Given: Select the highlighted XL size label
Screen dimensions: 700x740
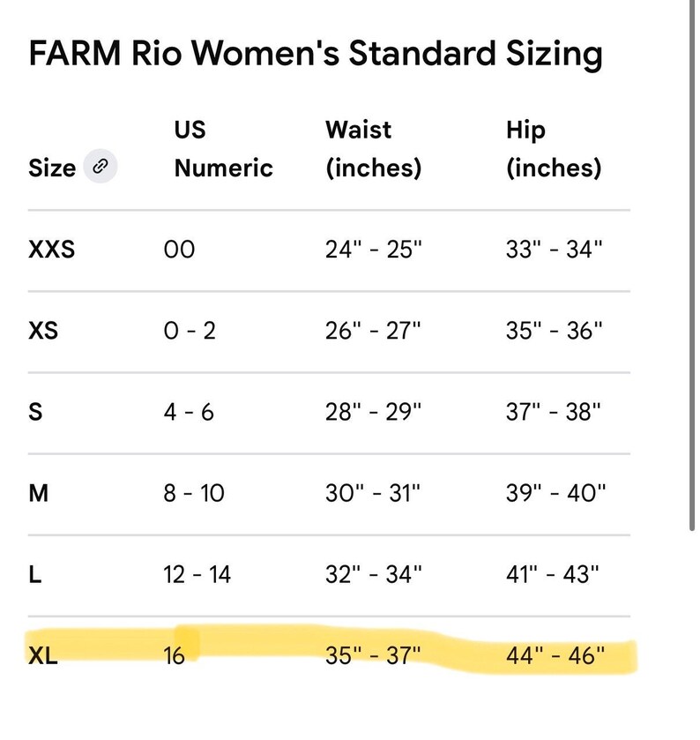Looking at the screenshot, I should click(43, 655).
